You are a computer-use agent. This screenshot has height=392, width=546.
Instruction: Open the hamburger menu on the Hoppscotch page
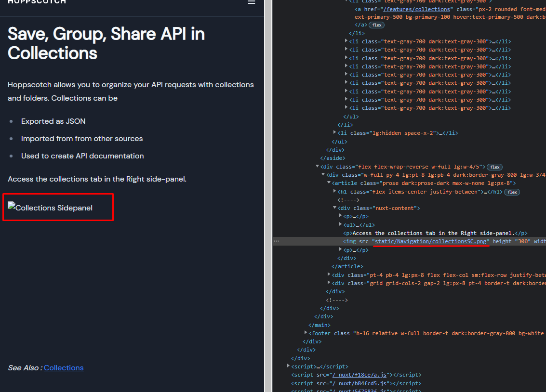click(252, 2)
